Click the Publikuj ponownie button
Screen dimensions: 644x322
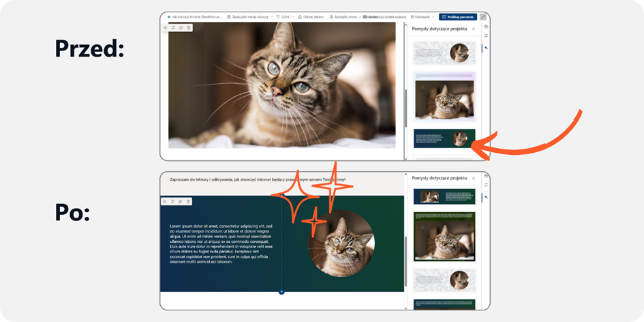458,17
